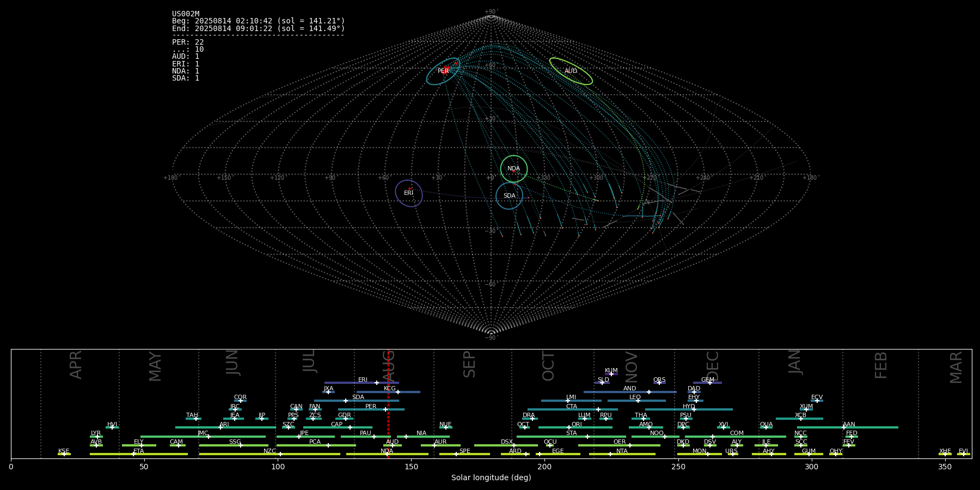Click the PER radiant ellipse on sky map
Image resolution: width=980 pixels, height=490 pixels.
pos(443,71)
